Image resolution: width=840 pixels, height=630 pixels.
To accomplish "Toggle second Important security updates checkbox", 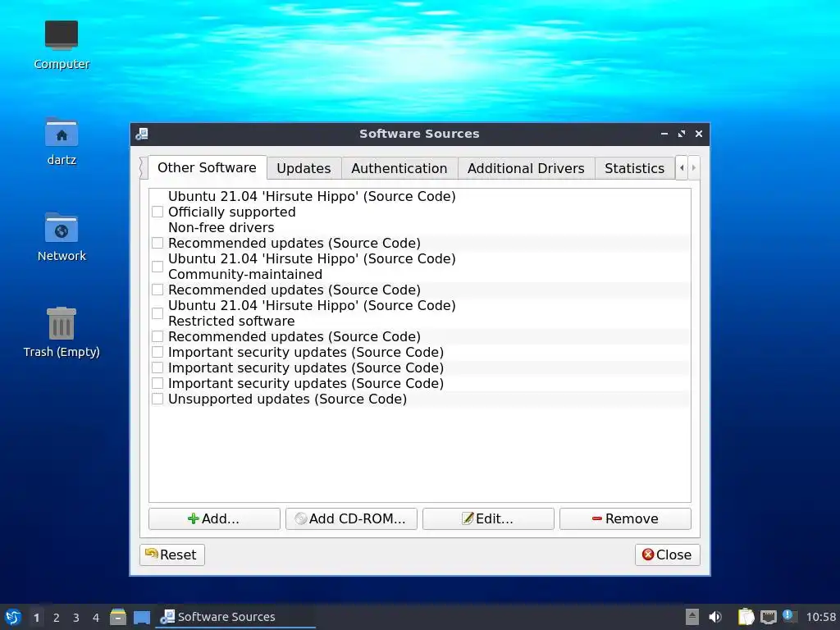I will [x=157, y=367].
